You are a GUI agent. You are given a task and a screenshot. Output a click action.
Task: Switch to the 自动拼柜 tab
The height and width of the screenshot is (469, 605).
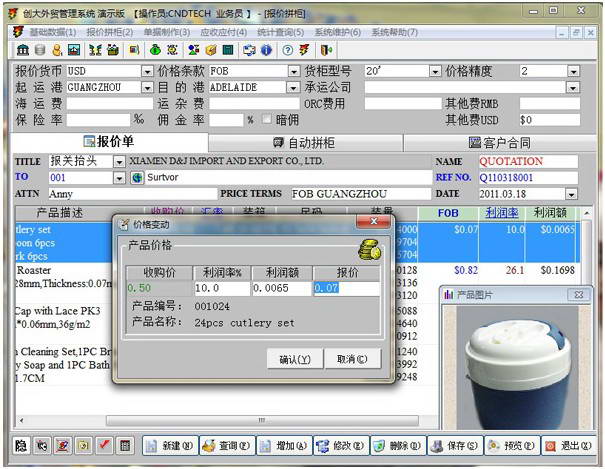pos(308,142)
